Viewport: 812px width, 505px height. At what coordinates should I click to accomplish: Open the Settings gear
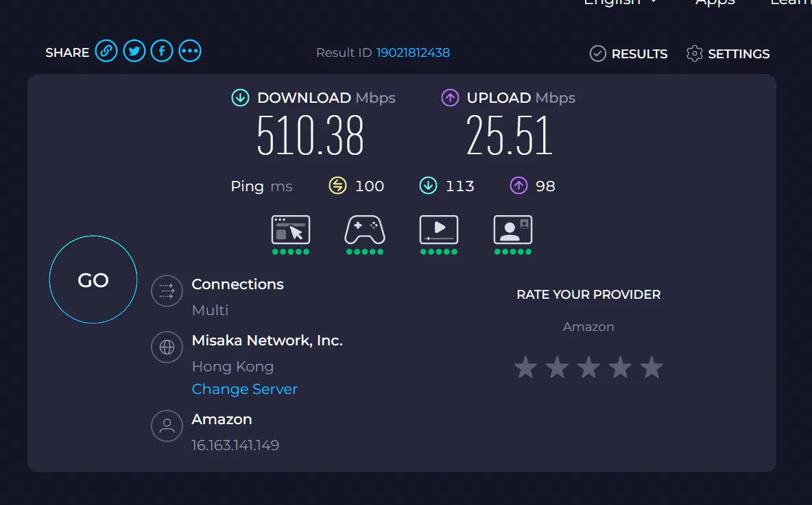pyautogui.click(x=728, y=53)
